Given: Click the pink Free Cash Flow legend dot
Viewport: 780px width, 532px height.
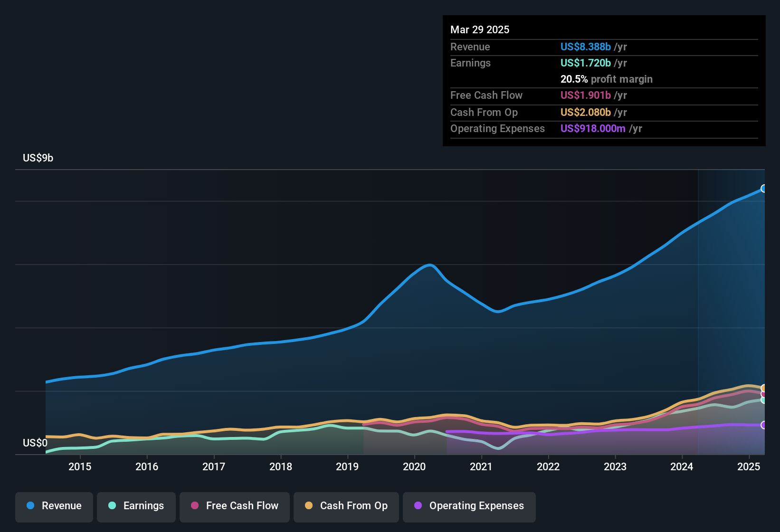Looking at the screenshot, I should pyautogui.click(x=194, y=506).
